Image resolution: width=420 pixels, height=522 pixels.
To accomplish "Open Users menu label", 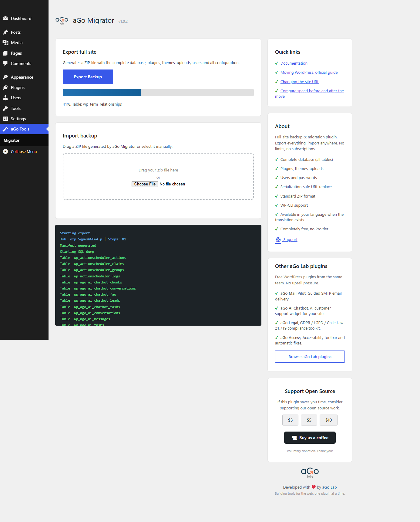I will [x=16, y=98].
